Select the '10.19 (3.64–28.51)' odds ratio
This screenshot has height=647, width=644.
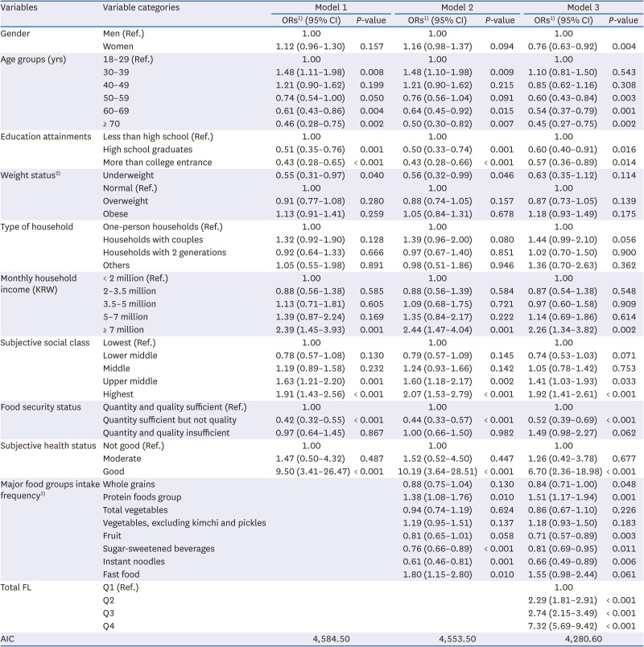coord(437,472)
